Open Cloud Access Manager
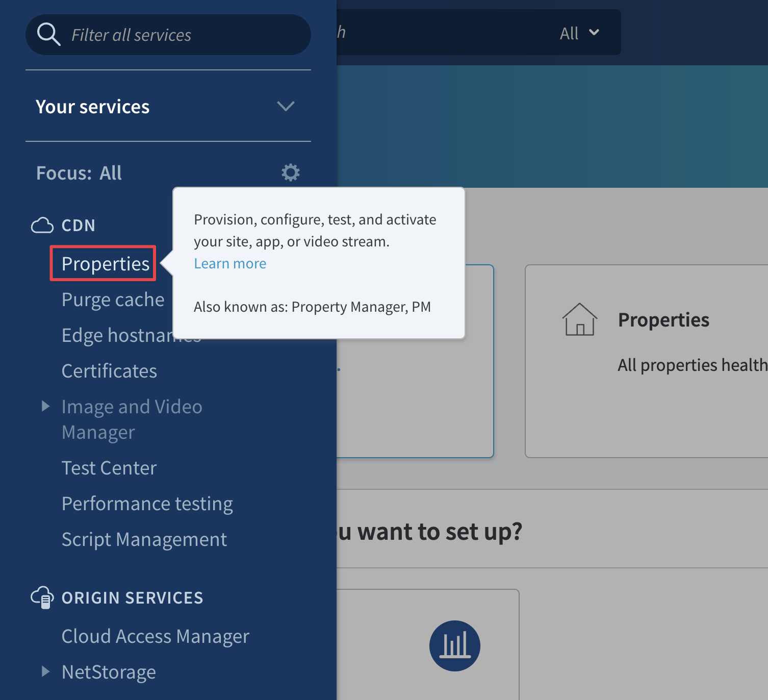The height and width of the screenshot is (700, 768). click(x=156, y=636)
